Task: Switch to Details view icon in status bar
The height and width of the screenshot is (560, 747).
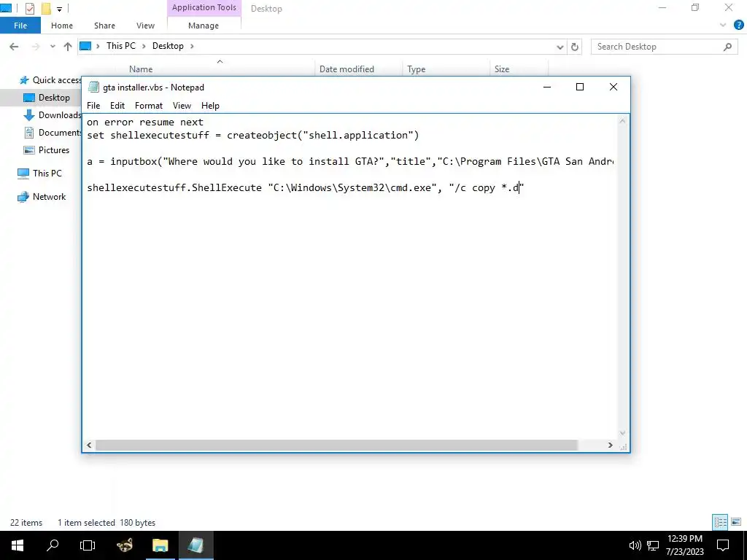Action: click(720, 522)
